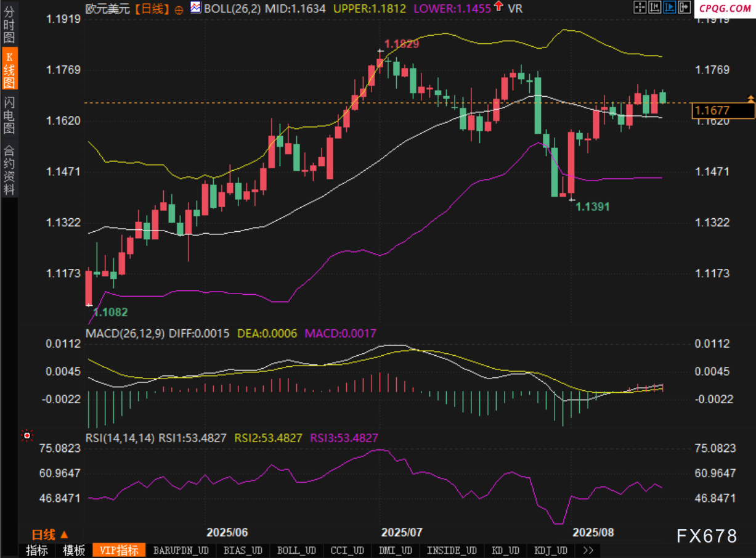Click the shrink chart axis icon

pyautogui.click(x=655, y=7)
